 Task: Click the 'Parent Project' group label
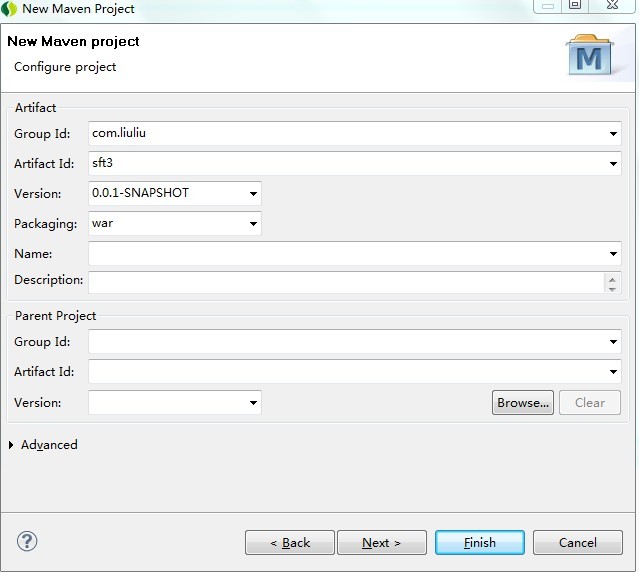[55, 316]
